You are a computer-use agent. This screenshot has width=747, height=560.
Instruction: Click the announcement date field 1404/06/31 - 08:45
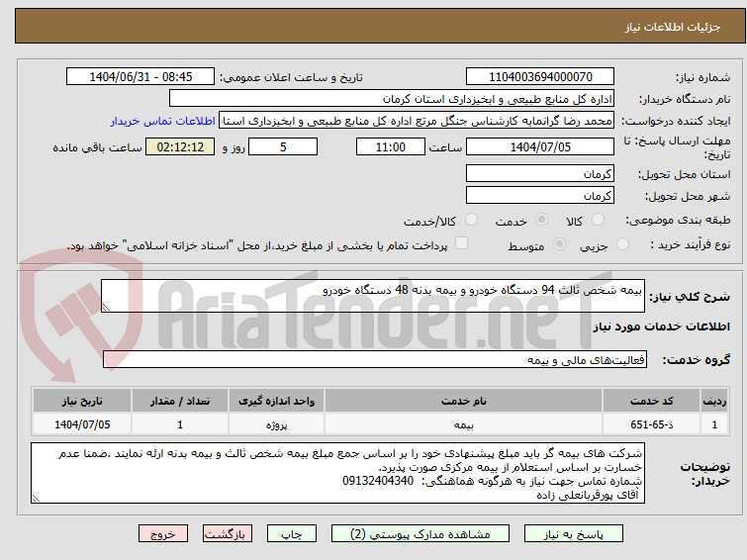point(140,77)
